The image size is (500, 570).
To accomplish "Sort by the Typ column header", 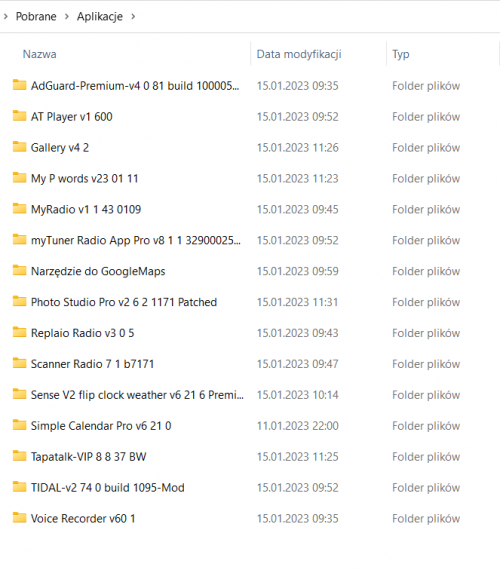I will click(401, 55).
